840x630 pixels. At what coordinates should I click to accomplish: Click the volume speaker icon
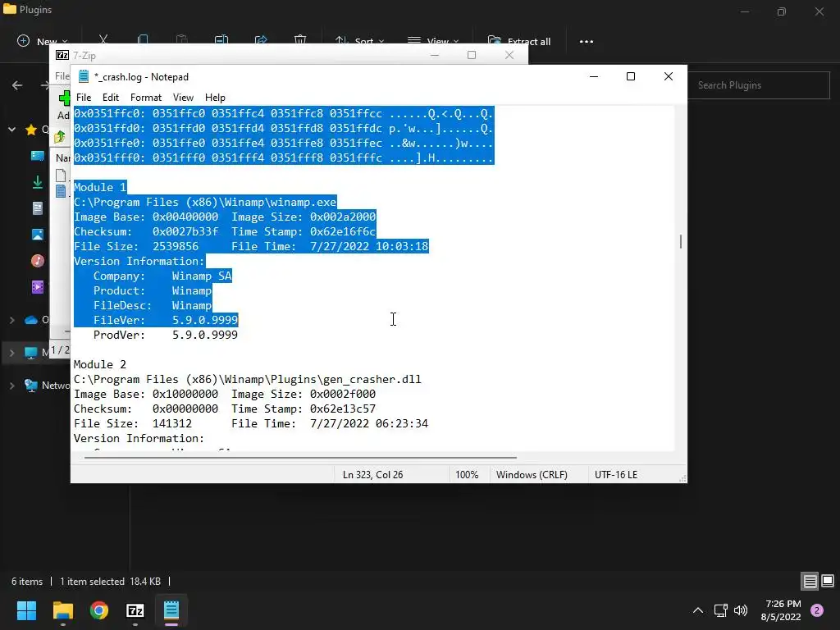click(741, 610)
